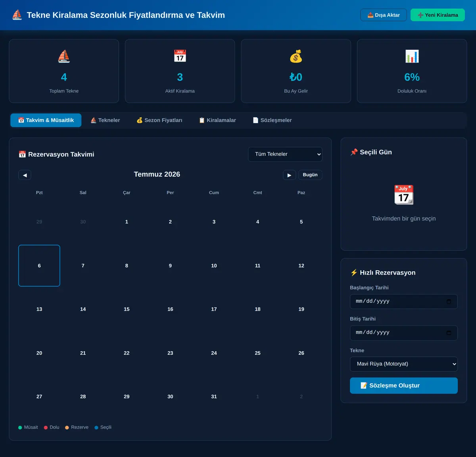Go to next month with right arrow

(x=289, y=175)
